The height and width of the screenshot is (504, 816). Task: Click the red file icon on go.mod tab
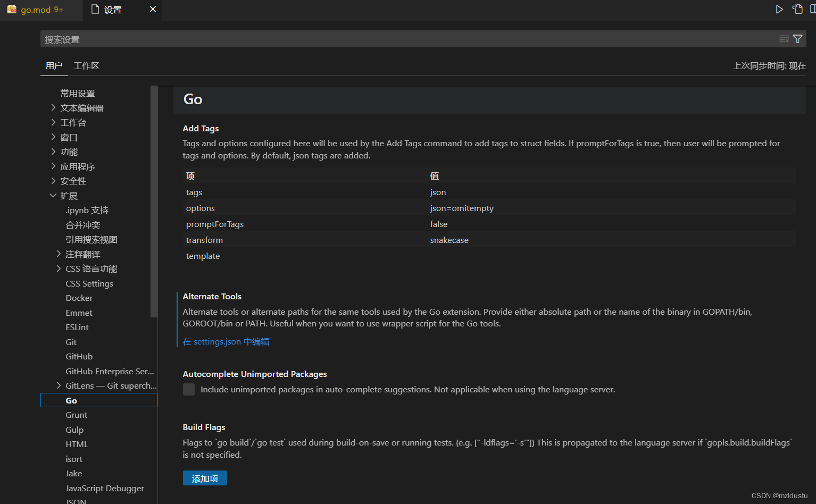12,9
